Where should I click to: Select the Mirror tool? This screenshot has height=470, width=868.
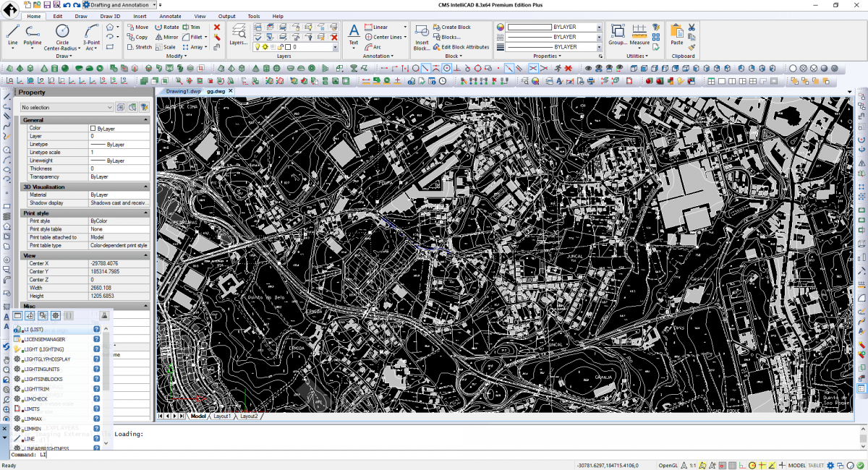pyautogui.click(x=166, y=37)
